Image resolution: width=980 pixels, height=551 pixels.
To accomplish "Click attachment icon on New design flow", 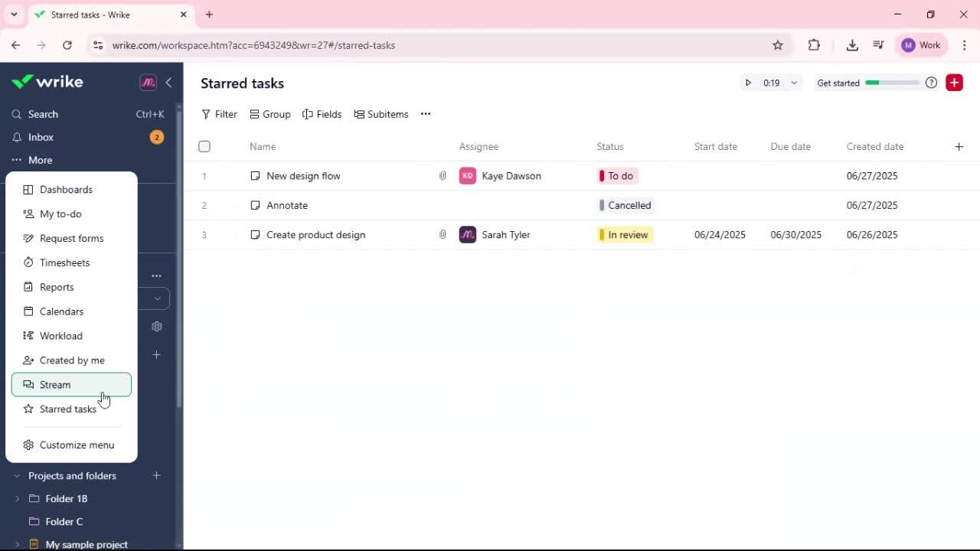I will point(443,176).
